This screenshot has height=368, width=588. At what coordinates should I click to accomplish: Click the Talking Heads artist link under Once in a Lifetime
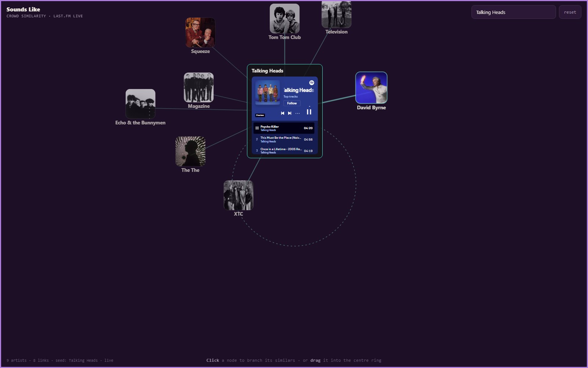pos(268,153)
